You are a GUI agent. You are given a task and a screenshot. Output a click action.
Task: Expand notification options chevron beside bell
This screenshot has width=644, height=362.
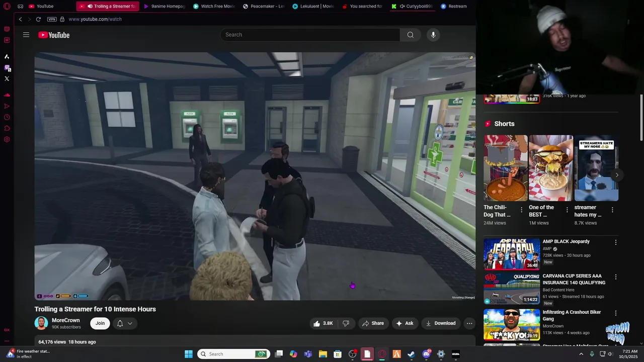coord(130,323)
